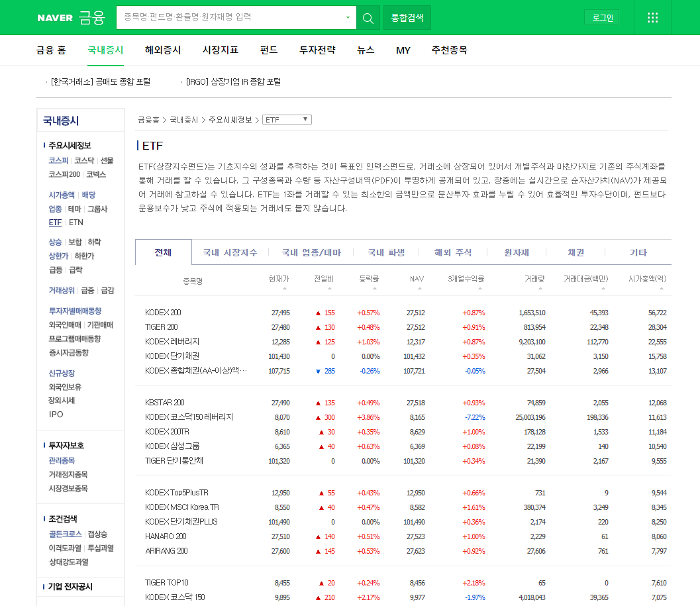Sort by 등락률 column arrow

point(375,289)
